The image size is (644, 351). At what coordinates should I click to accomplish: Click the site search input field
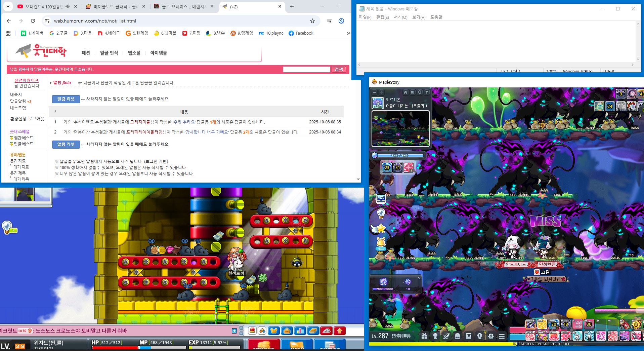306,69
